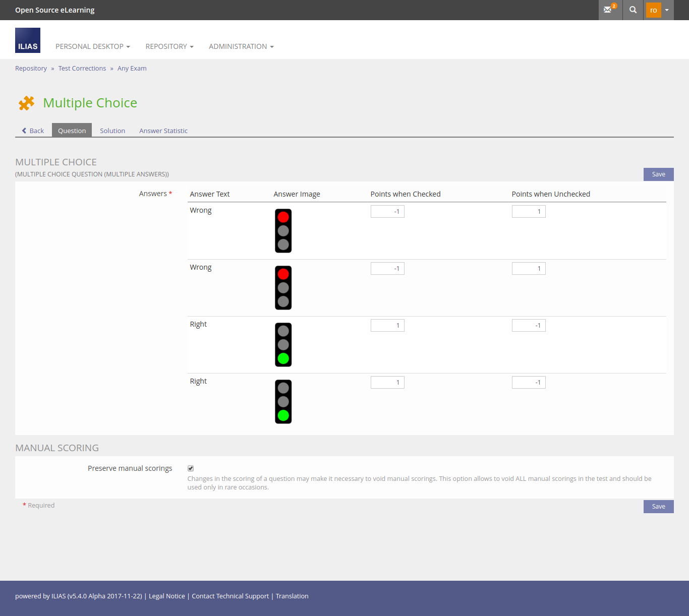
Task: Open the Repository dropdown menu
Action: (169, 46)
